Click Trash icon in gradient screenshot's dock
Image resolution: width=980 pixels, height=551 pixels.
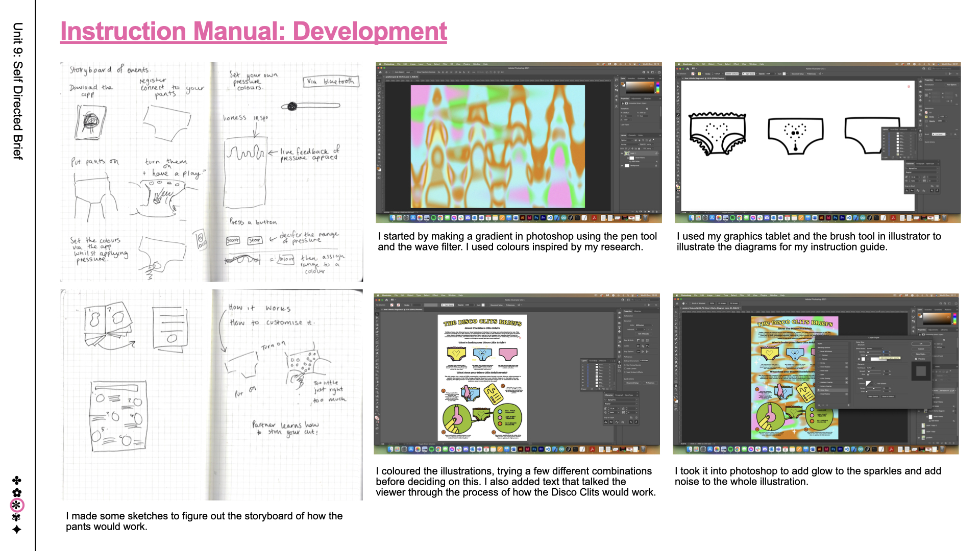(645, 218)
